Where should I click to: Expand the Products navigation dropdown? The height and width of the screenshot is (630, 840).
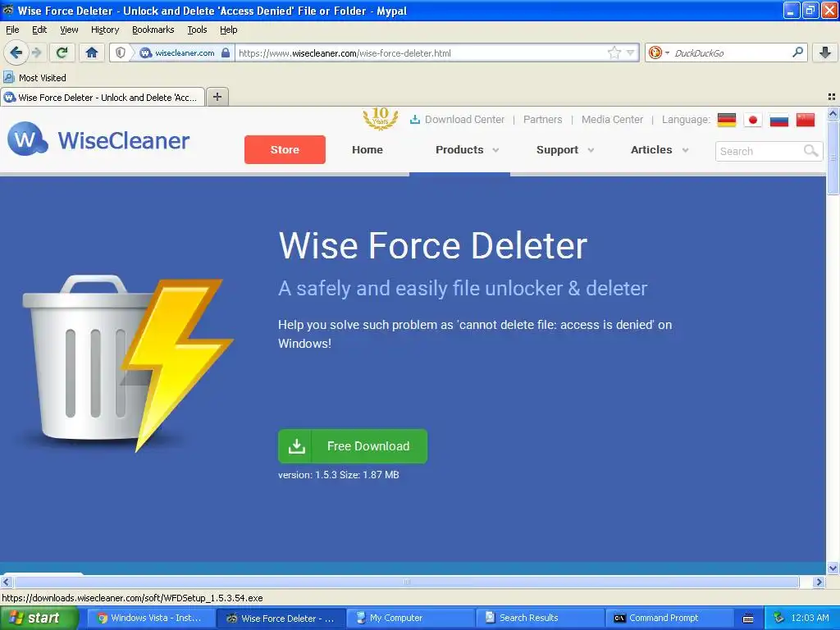pyautogui.click(x=467, y=150)
